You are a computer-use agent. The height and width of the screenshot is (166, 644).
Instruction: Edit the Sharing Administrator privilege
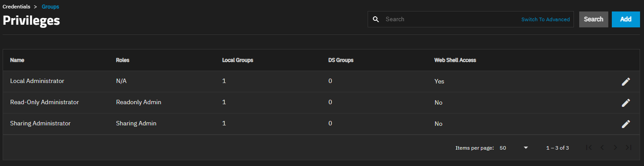(625, 124)
